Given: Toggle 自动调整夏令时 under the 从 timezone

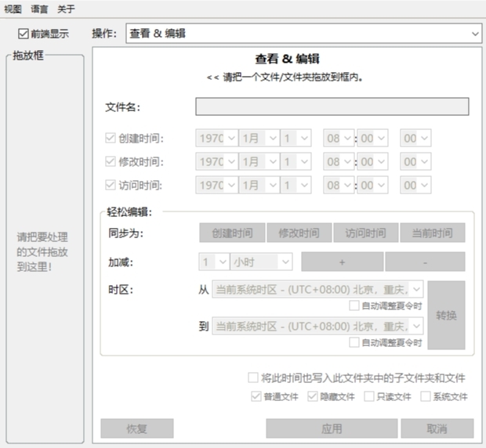Looking at the screenshot, I should (x=354, y=306).
